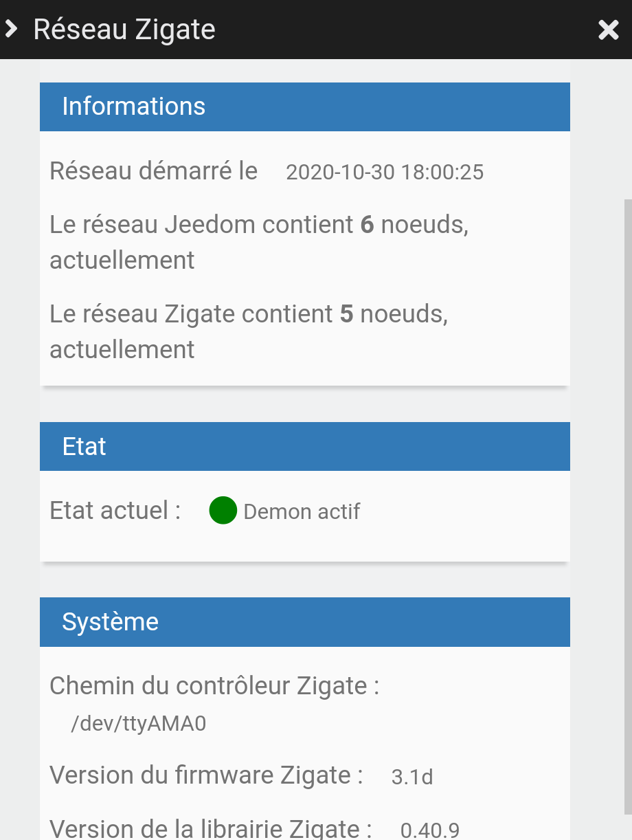
Task: Click the "Version de la librairie Zigate" label
Action: tap(211, 829)
